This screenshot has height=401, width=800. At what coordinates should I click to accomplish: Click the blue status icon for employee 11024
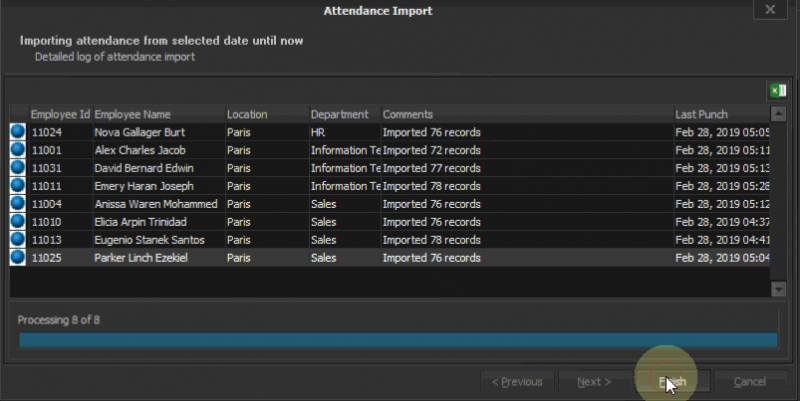click(x=18, y=132)
